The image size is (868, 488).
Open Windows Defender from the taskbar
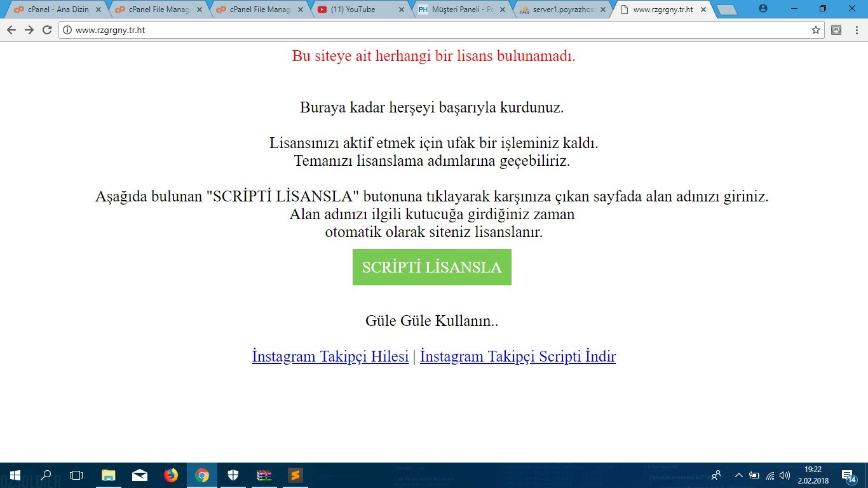coord(233,475)
